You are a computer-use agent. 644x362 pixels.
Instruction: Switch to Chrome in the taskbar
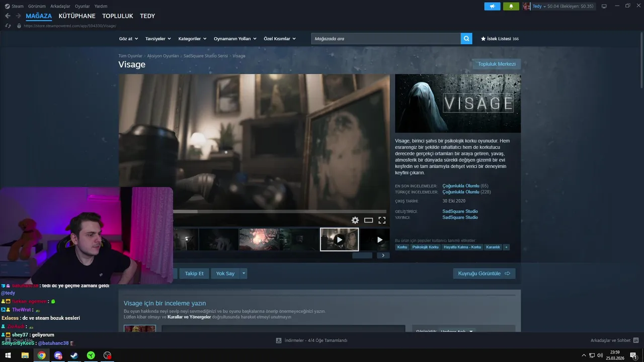tap(41, 355)
